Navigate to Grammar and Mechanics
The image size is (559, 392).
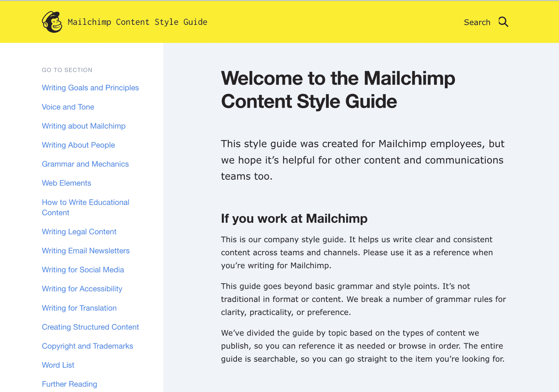[85, 164]
